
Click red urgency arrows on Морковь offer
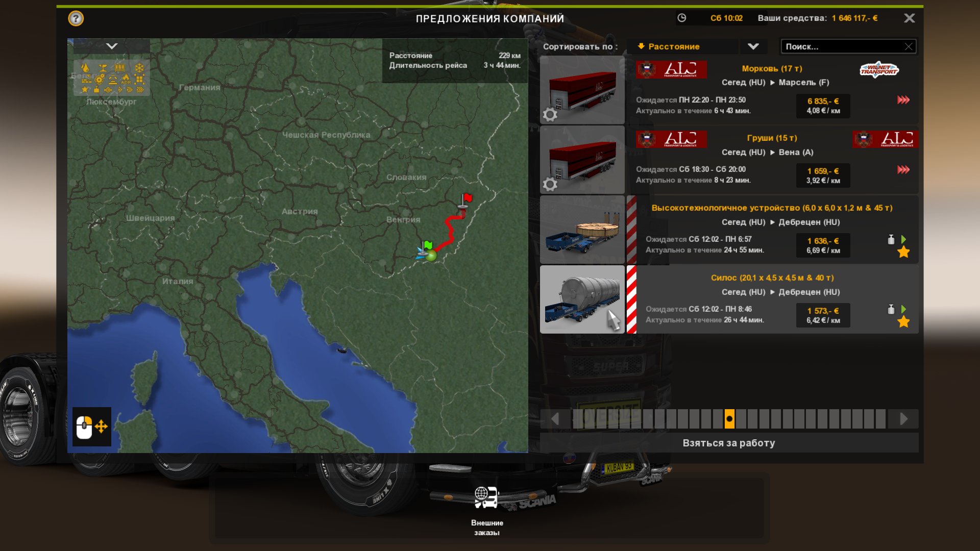(x=903, y=100)
